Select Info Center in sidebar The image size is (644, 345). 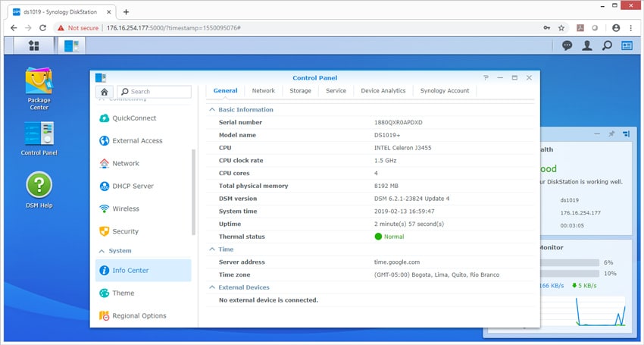pyautogui.click(x=143, y=270)
